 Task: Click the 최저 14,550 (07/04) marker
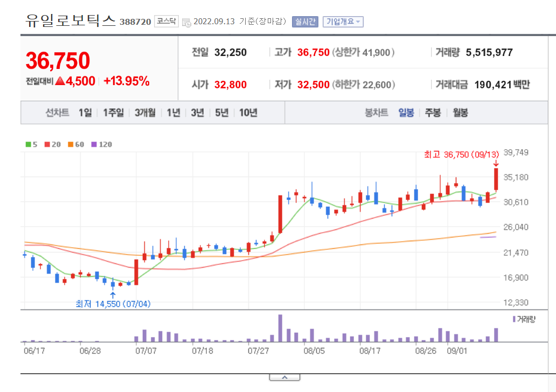tap(113, 304)
